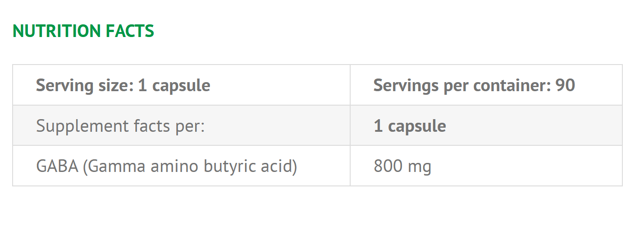The height and width of the screenshot is (227, 644).
Task: Click the "Servings per container: 90" cell
Action: click(x=474, y=85)
